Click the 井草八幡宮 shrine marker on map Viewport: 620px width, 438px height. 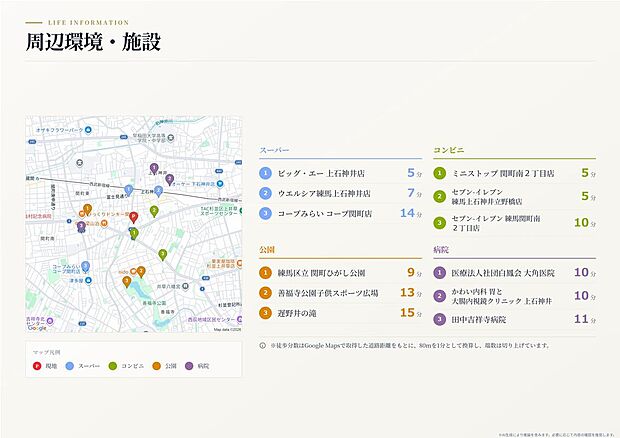click(x=185, y=286)
